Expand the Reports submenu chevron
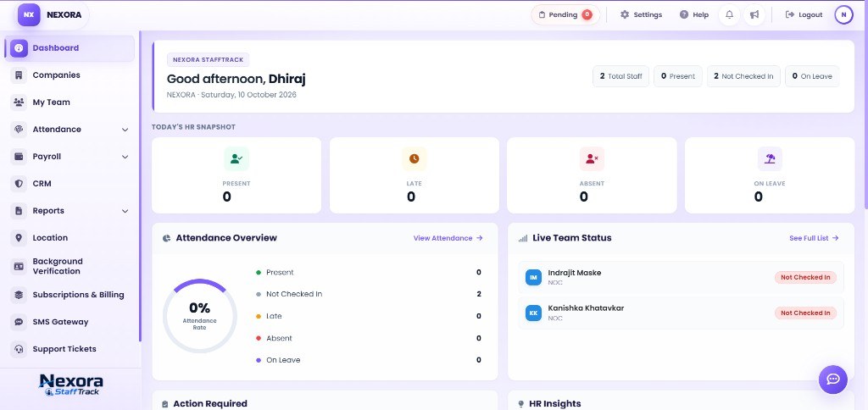Image resolution: width=868 pixels, height=410 pixels. [125, 211]
